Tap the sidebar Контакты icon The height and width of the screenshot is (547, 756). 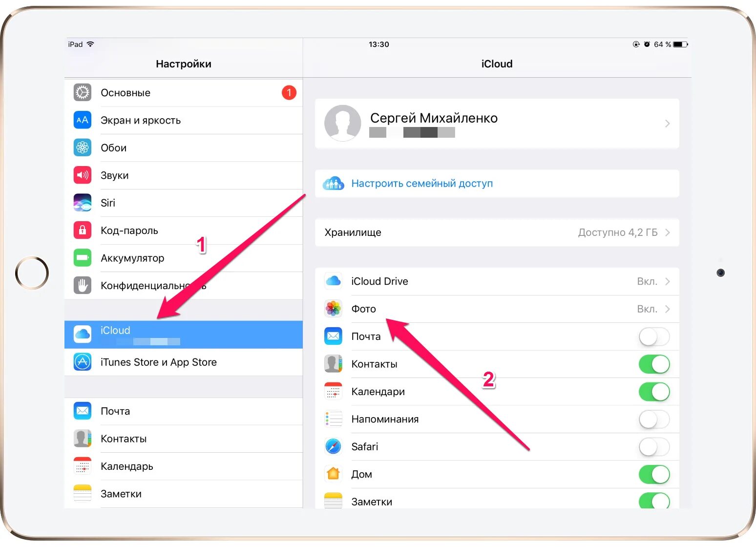[x=83, y=439]
